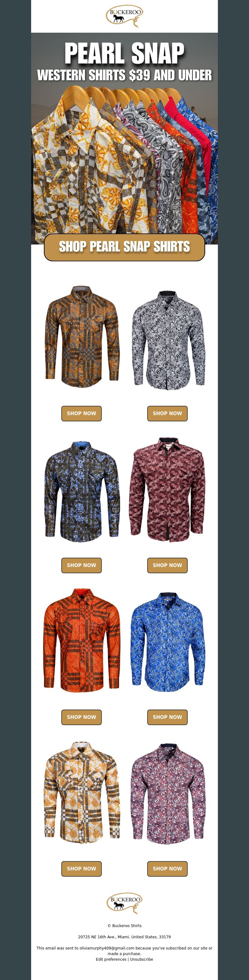View the blue and black plaid shirt
This screenshot has height=980, width=249.
(82, 491)
